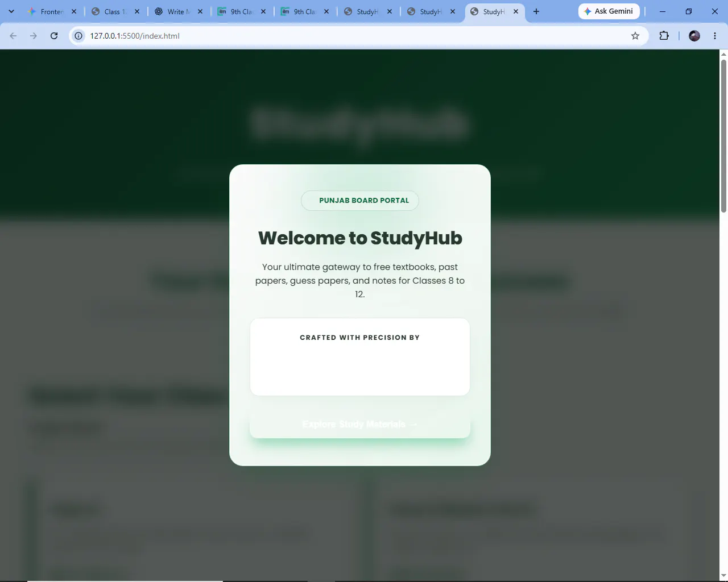The width and height of the screenshot is (728, 582).
Task: View site information icon in address bar
Action: tap(78, 36)
